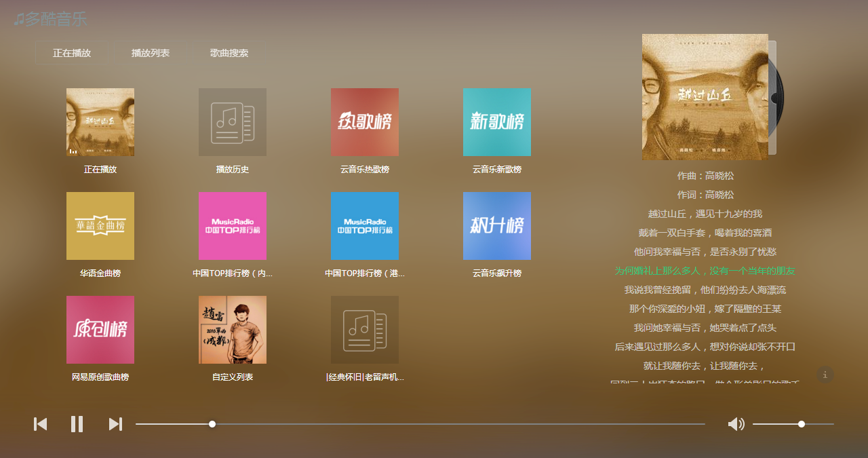Click the 多酷音乐 logo

[x=50, y=19]
